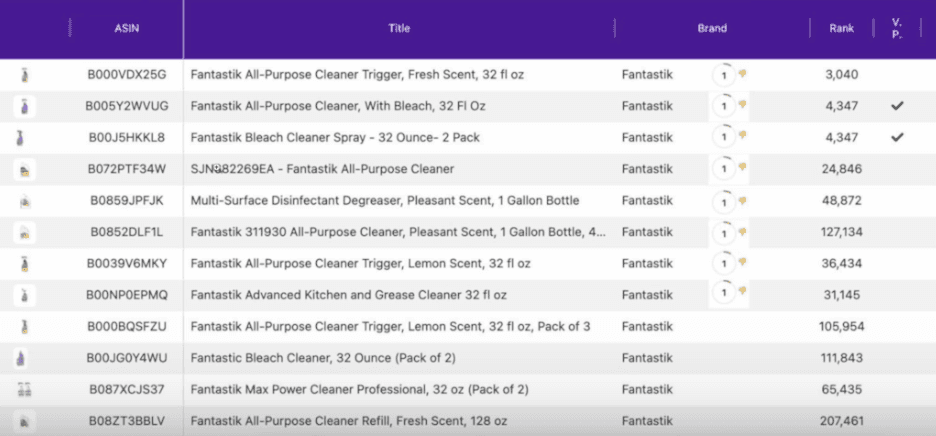Click the Title column header
This screenshot has height=436, width=936.
point(399,29)
